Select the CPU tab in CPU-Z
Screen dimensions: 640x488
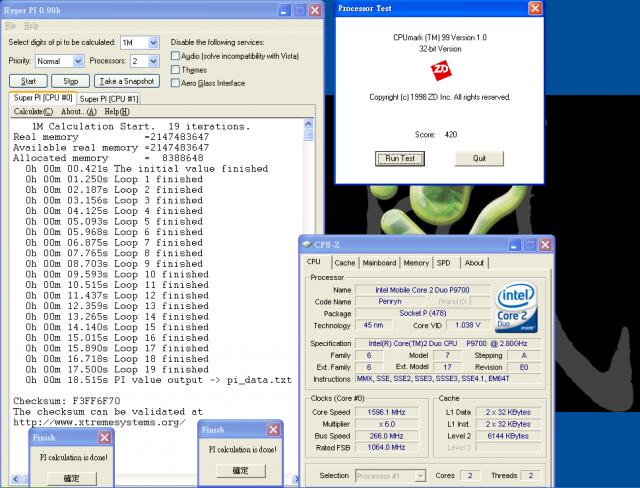coord(313,262)
